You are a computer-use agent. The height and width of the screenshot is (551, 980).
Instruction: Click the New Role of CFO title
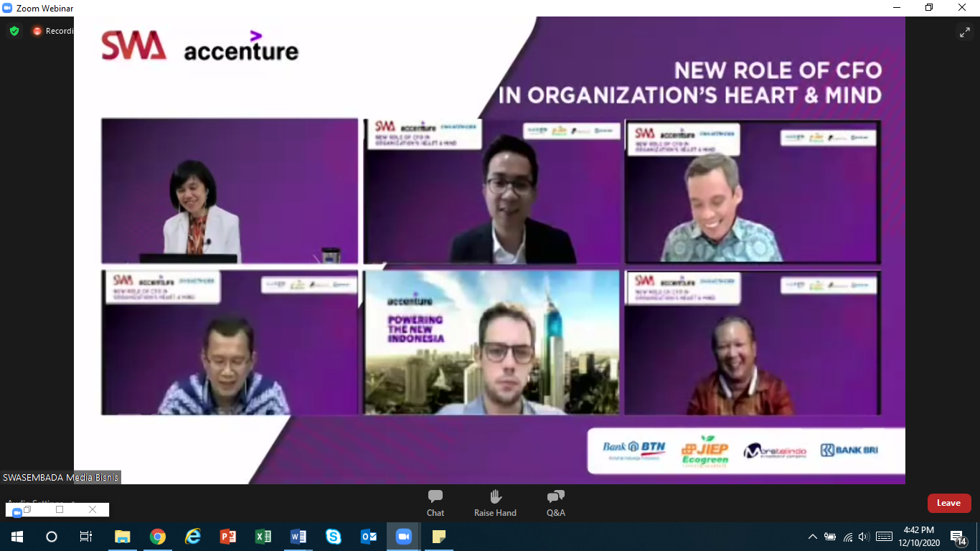pyautogui.click(x=690, y=83)
